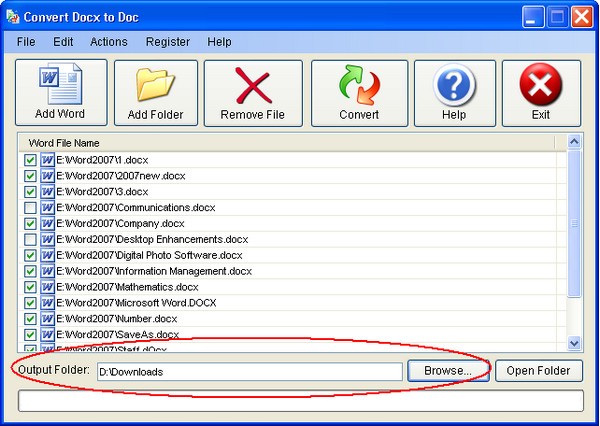The width and height of the screenshot is (600, 426).
Task: Uncheck the 1.docx checkbox
Action: pos(30,160)
